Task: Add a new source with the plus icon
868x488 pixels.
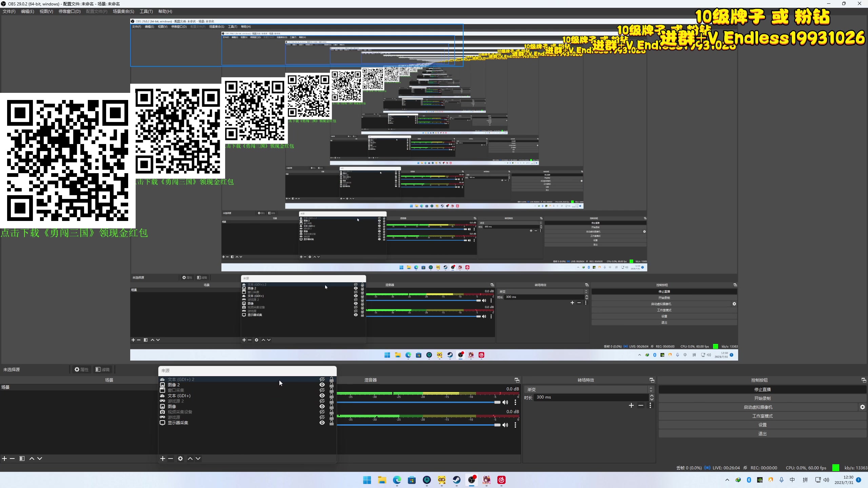Action: 163,459
